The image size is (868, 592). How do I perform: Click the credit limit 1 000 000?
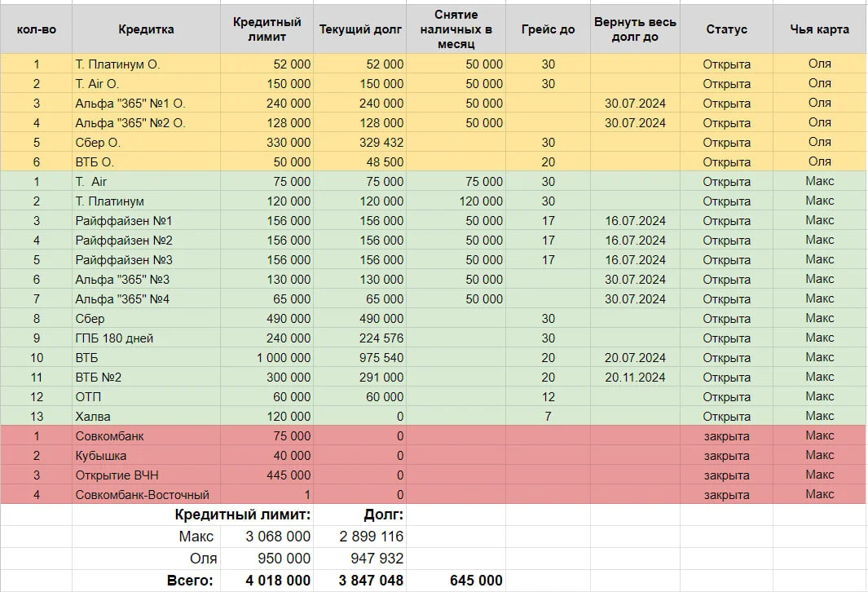point(267,358)
